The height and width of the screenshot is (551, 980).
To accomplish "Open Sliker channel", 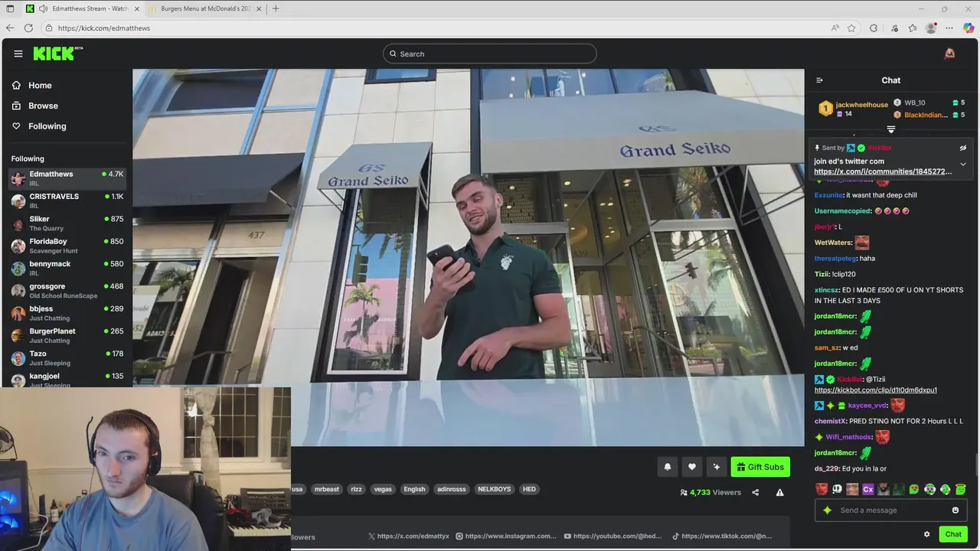I will pyautogui.click(x=67, y=223).
